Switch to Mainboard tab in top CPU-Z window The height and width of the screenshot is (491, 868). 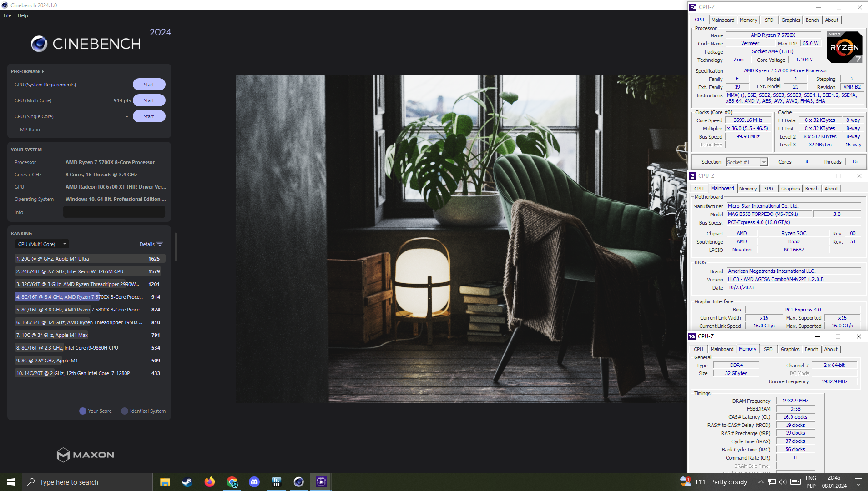(x=722, y=20)
